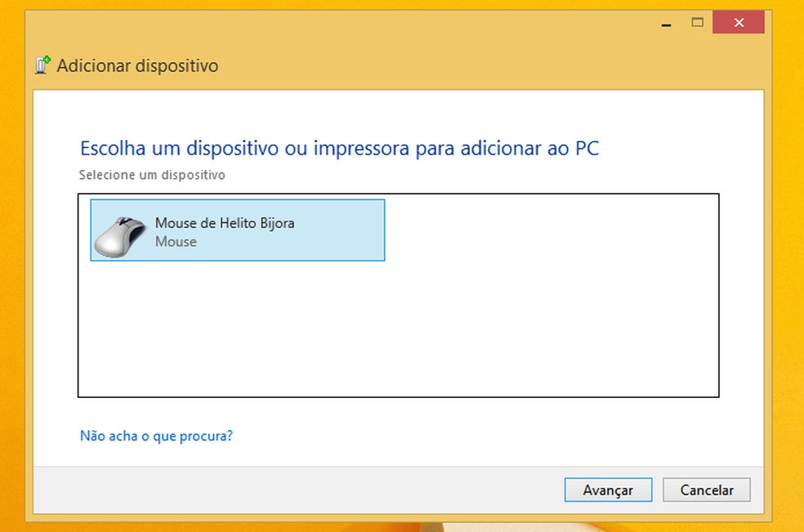Image resolution: width=804 pixels, height=532 pixels.
Task: Close the Adicionar dispositivo window
Action: [x=738, y=23]
